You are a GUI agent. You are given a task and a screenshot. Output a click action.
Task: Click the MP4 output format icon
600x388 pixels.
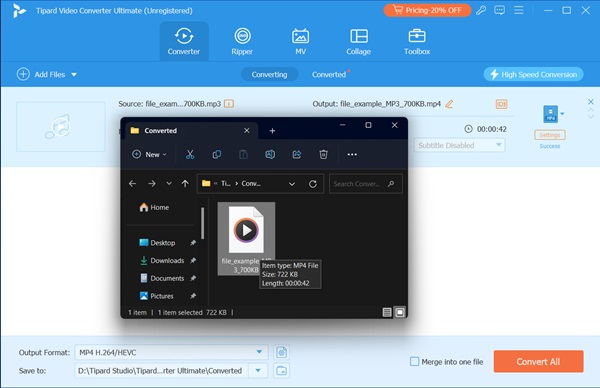550,114
